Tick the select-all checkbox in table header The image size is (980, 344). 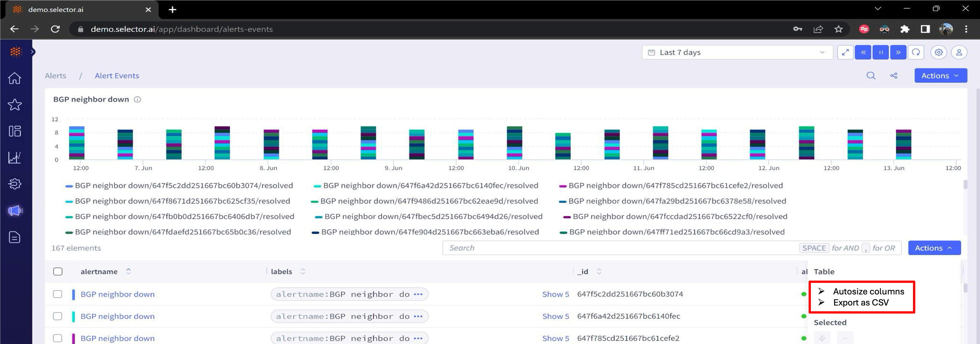[58, 271]
